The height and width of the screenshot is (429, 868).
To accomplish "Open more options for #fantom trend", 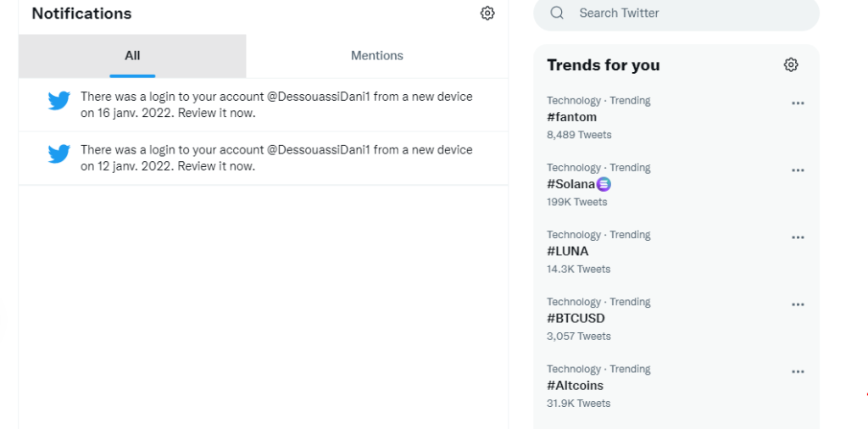I will pyautogui.click(x=798, y=103).
